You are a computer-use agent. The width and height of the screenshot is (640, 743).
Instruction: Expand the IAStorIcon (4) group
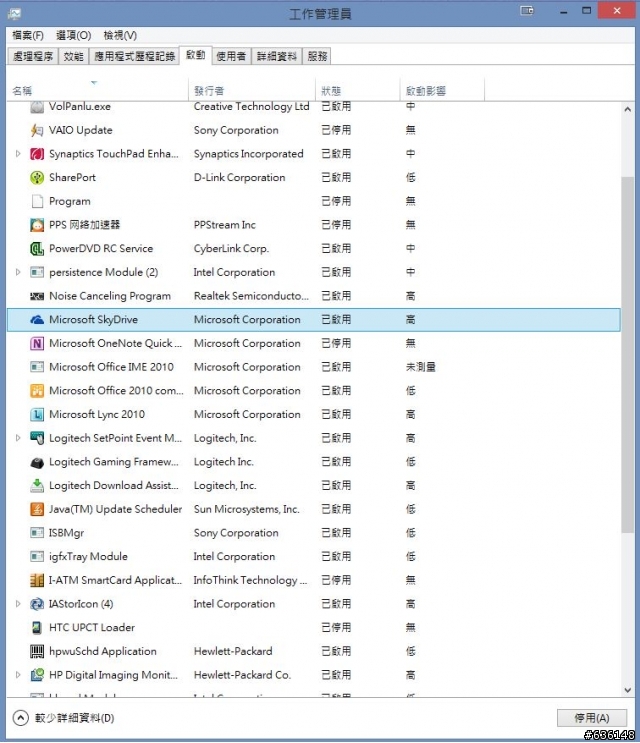tap(18, 604)
